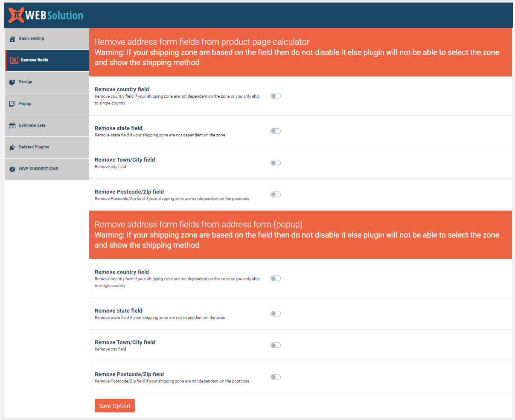
Task: Enable Remove state field in product page calculator
Action: pyautogui.click(x=276, y=131)
